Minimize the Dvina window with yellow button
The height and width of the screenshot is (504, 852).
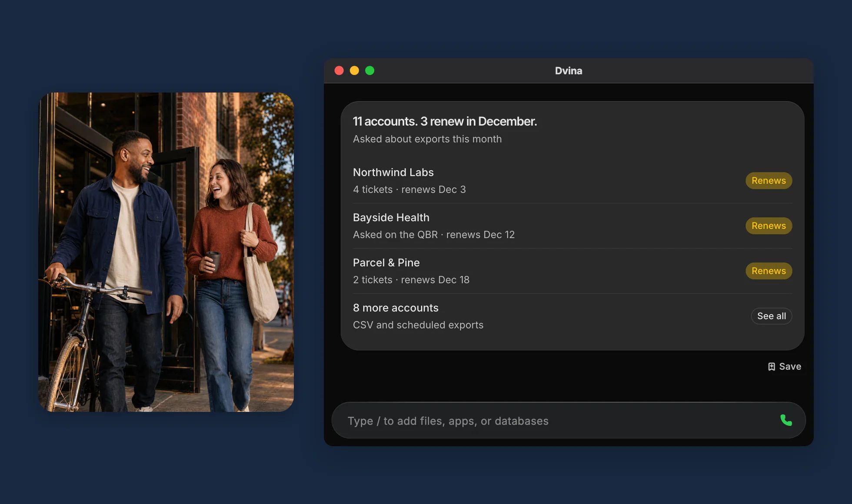[x=354, y=70]
